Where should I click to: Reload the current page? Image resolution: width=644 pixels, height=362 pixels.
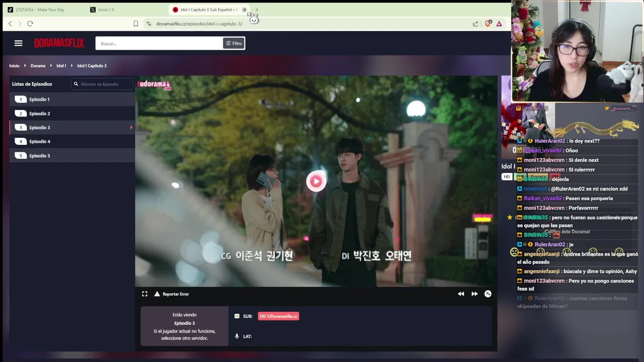pos(30,24)
